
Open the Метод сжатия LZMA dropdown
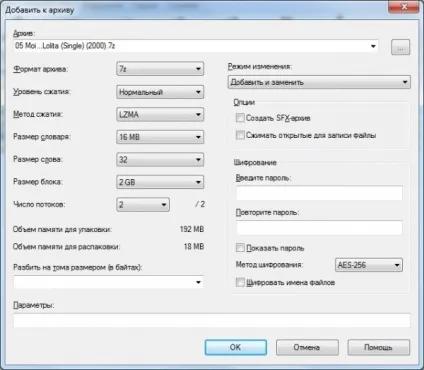click(x=160, y=114)
